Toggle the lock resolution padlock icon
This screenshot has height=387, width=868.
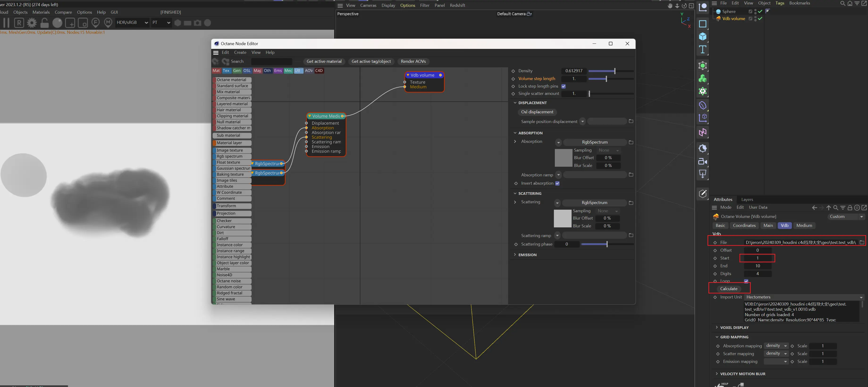click(x=44, y=23)
